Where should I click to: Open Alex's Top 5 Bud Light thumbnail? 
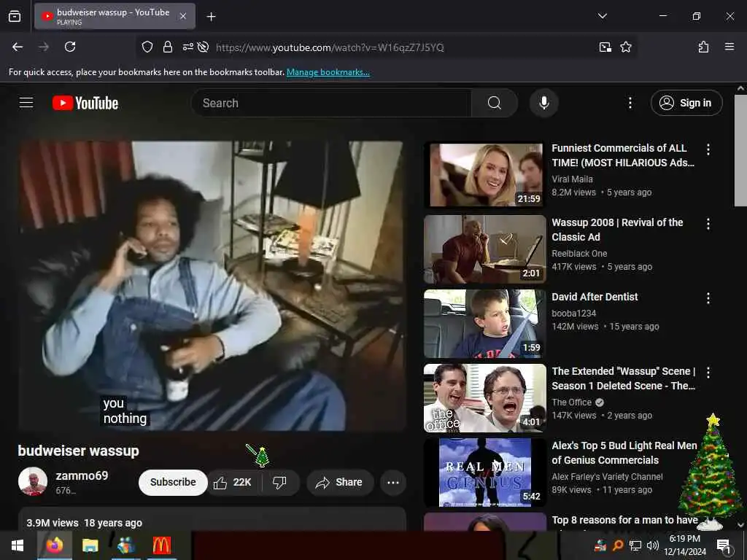coord(485,472)
